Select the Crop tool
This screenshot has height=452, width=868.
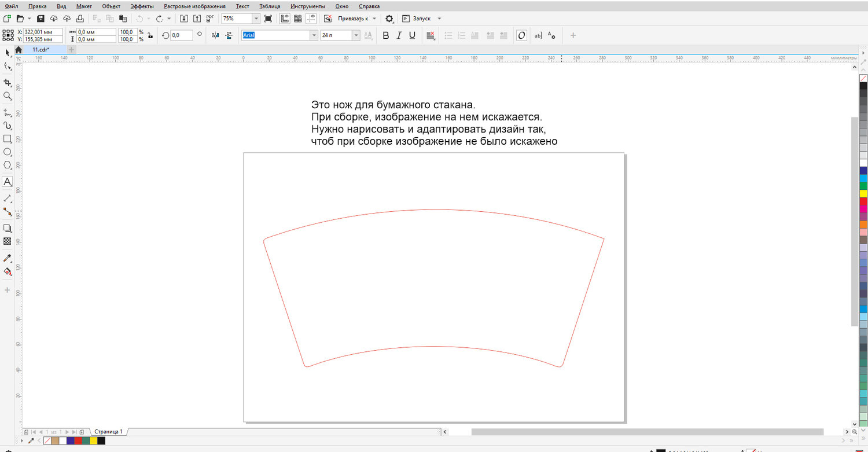[8, 83]
